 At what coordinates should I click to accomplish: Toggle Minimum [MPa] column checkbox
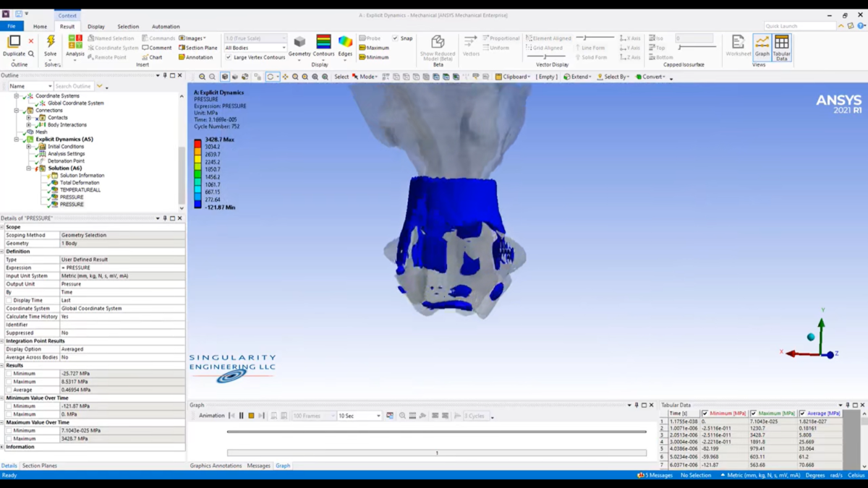pyautogui.click(x=705, y=414)
